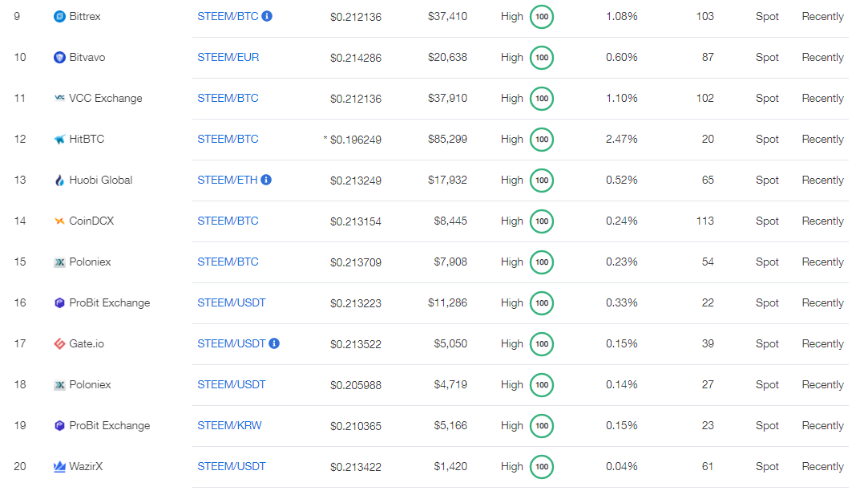Click the Bitvavo exchange logo icon
The image size is (868, 495).
(x=59, y=58)
